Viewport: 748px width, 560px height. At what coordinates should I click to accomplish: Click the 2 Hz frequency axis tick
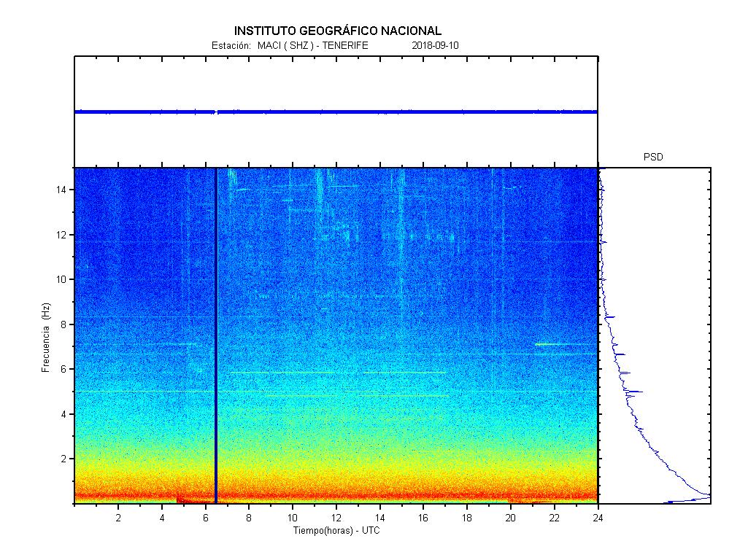pyautogui.click(x=64, y=459)
